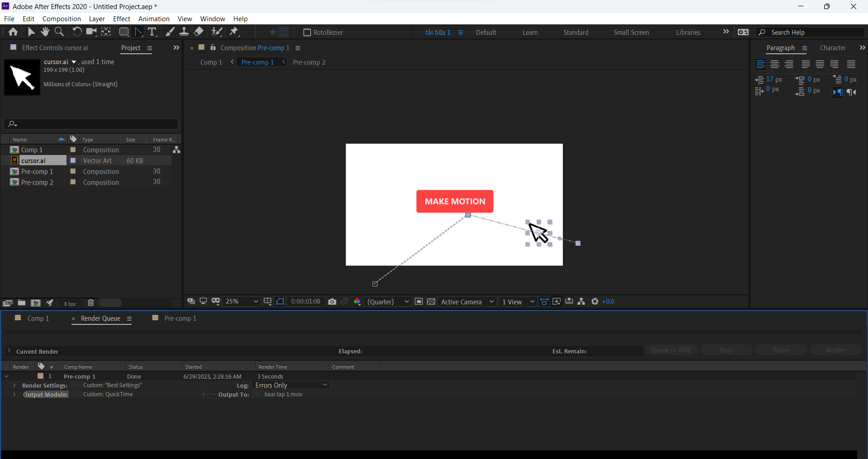Select the Horizontal Type tool

click(x=152, y=32)
